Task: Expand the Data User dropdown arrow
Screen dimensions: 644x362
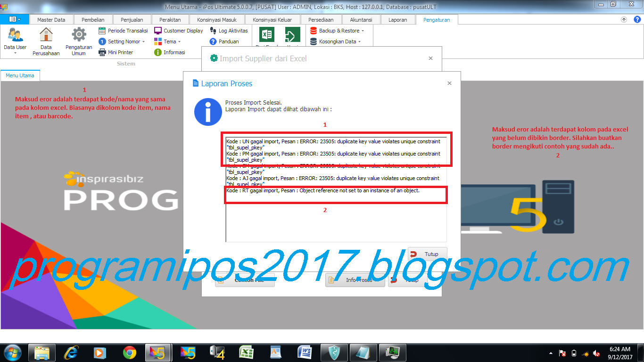Action: (15, 53)
